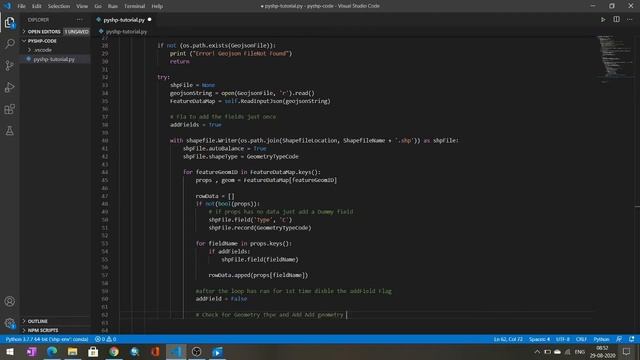Open the Explorer view in activity bar
The width and height of the screenshot is (640, 360).
9,22
